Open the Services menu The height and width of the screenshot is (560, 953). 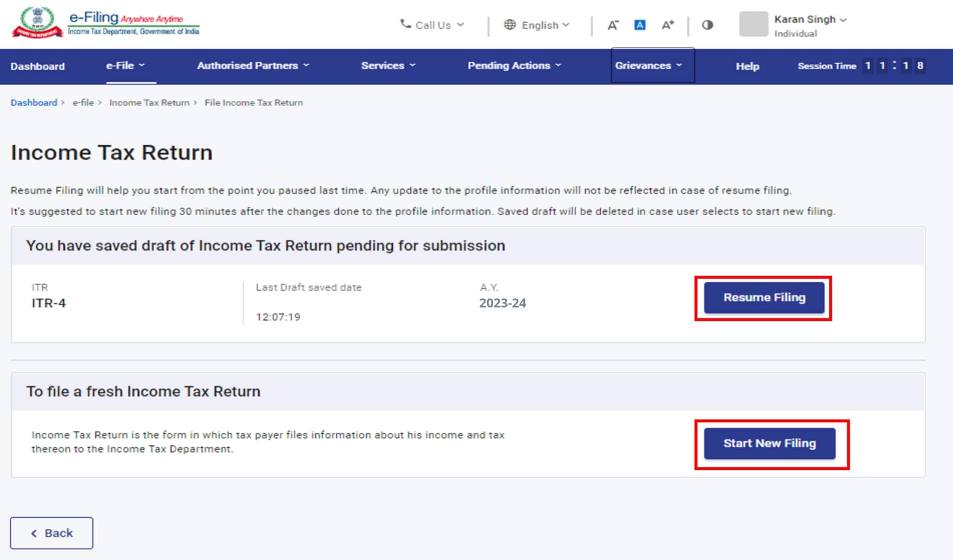click(x=388, y=66)
